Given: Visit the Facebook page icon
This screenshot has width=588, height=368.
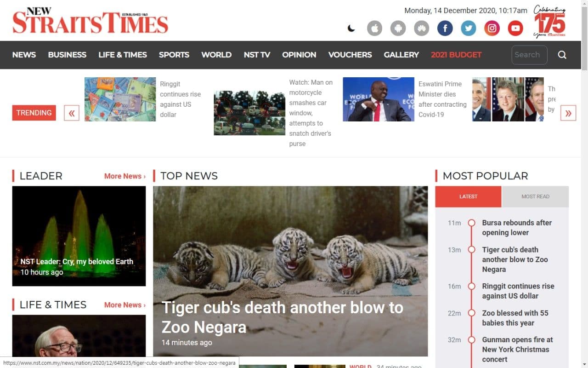Looking at the screenshot, I should pyautogui.click(x=445, y=29).
